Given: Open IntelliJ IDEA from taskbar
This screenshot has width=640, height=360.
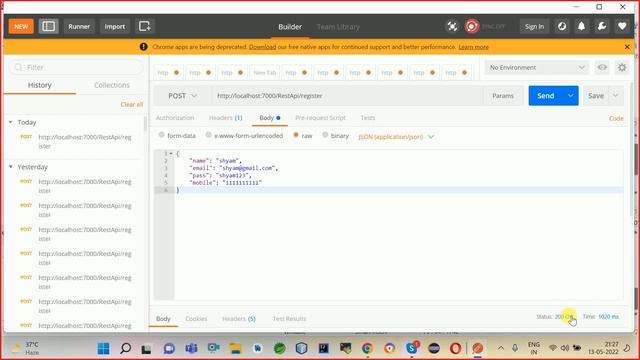Looking at the screenshot, I should point(324,348).
